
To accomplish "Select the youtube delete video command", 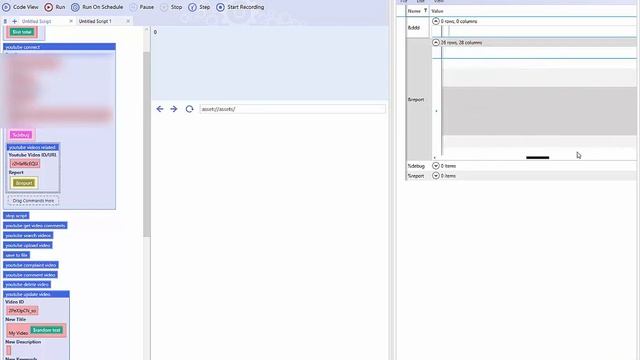I will [x=27, y=284].
